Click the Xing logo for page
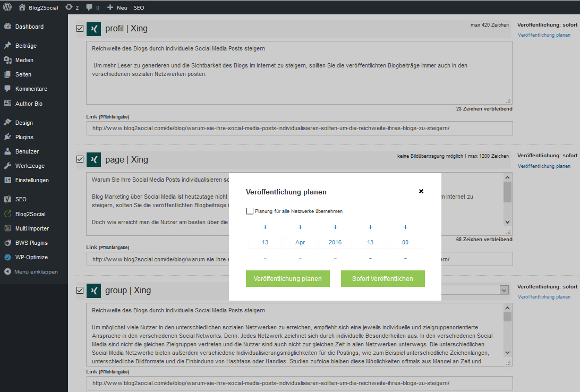Viewport: 580px width, 392px height. (93, 159)
